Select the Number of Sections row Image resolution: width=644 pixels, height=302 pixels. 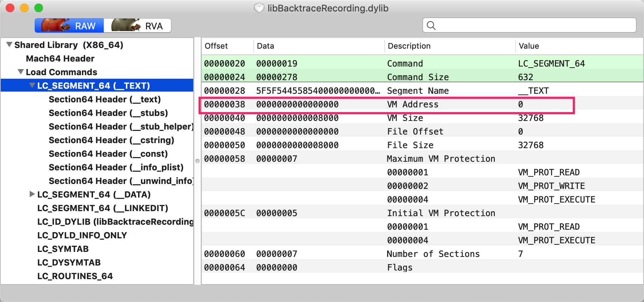click(386, 254)
